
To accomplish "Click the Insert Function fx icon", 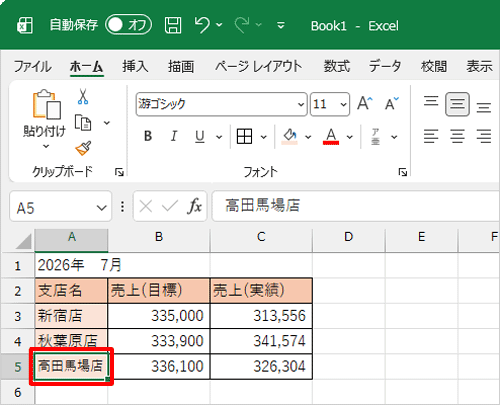I will (x=194, y=206).
